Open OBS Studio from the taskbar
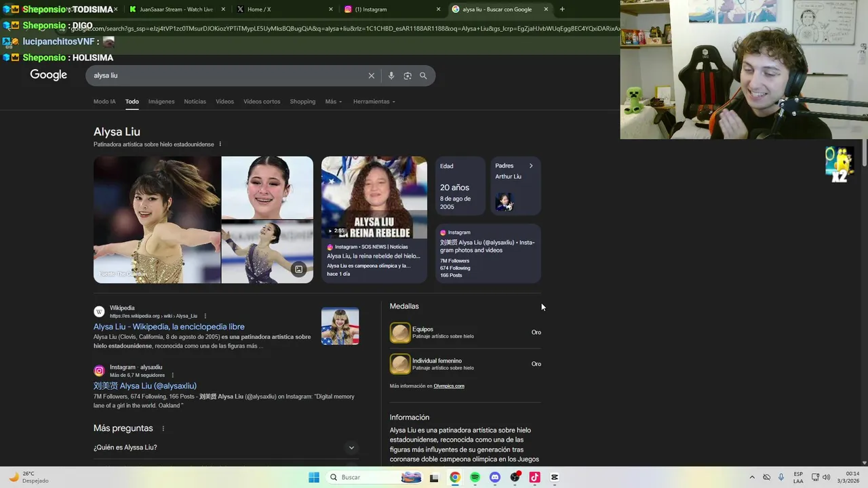 click(515, 477)
